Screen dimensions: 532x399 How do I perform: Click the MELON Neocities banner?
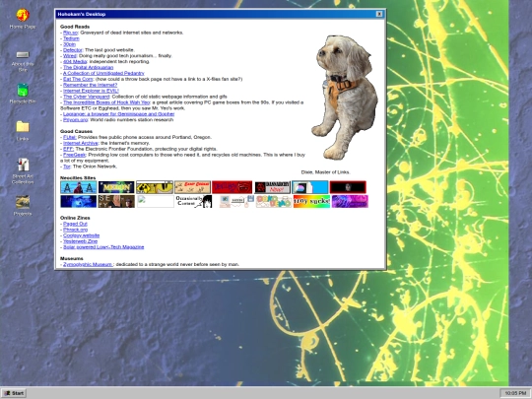(x=116, y=187)
